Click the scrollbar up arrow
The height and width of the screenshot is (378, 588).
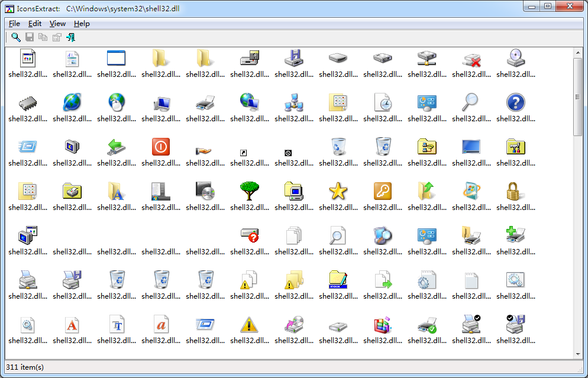[x=578, y=53]
